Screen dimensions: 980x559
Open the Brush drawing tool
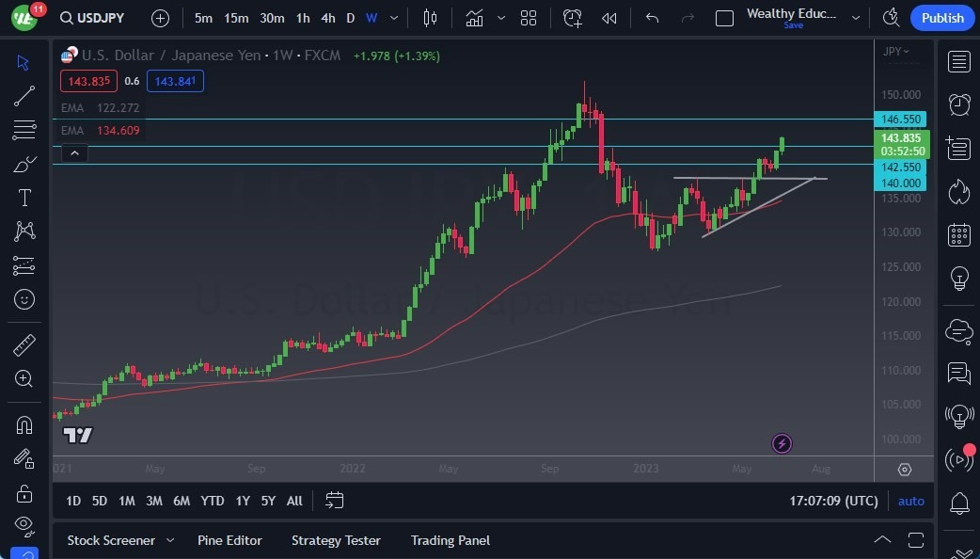coord(24,164)
